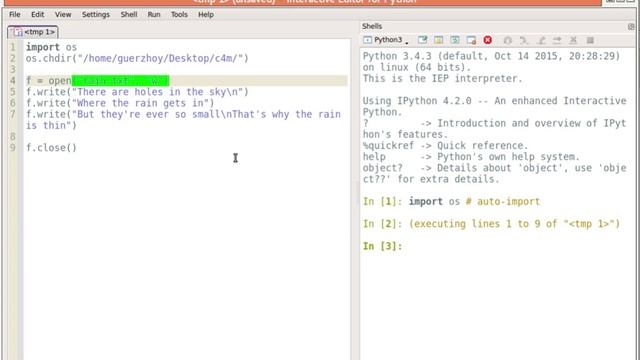The image size is (640, 360).
Task: Click the 'help -> Python's own help system.' line
Action: click(x=471, y=157)
